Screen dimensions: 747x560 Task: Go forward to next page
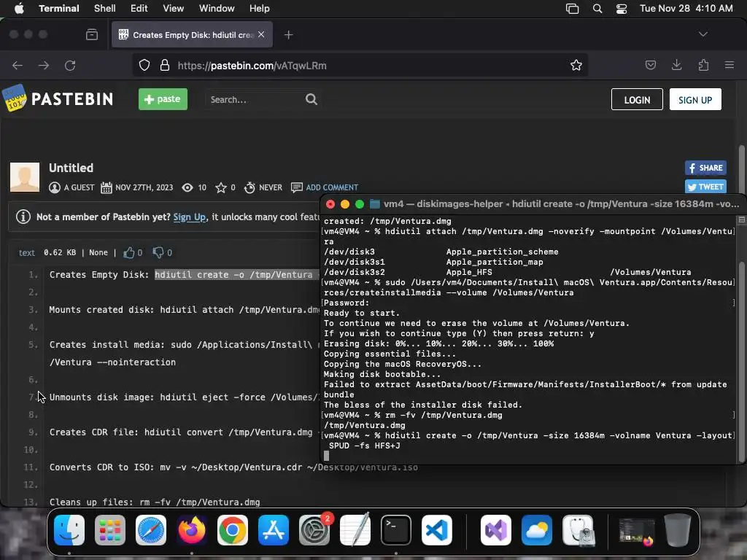click(43, 65)
